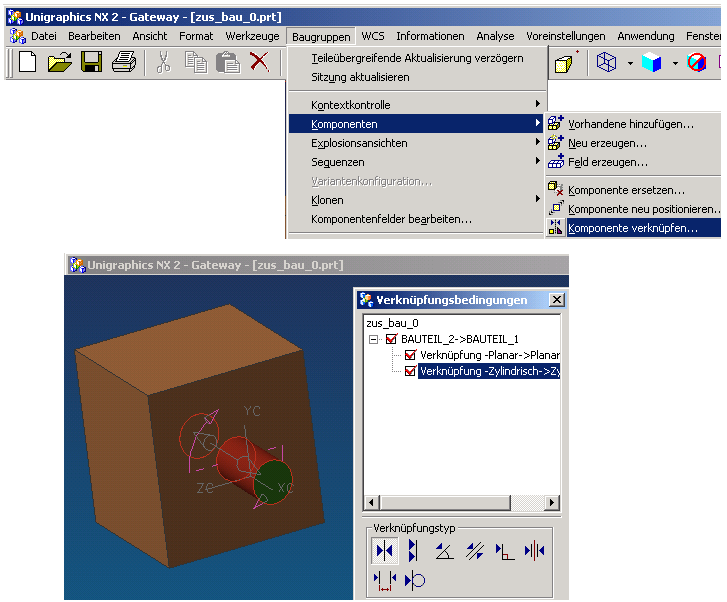This screenshot has width=727, height=602.
Task: Open the Anwendung menu
Action: click(646, 36)
